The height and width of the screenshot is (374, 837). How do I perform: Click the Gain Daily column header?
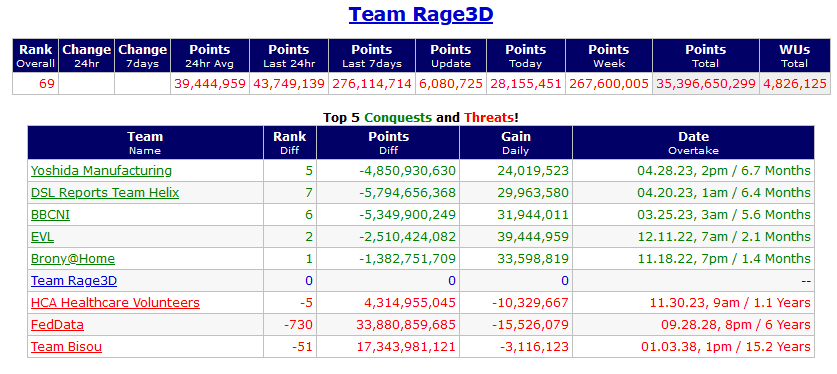516,143
